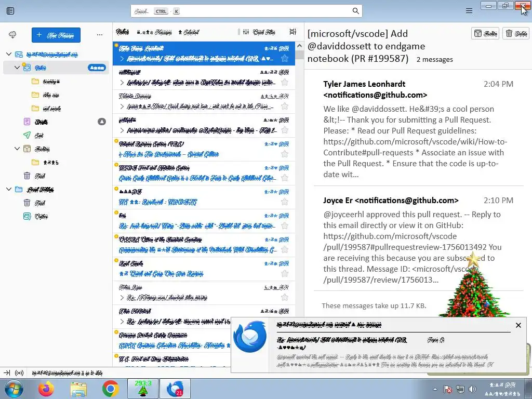This screenshot has height=399, width=532.
Task: Collapse the mail account tree
Action: [9, 54]
